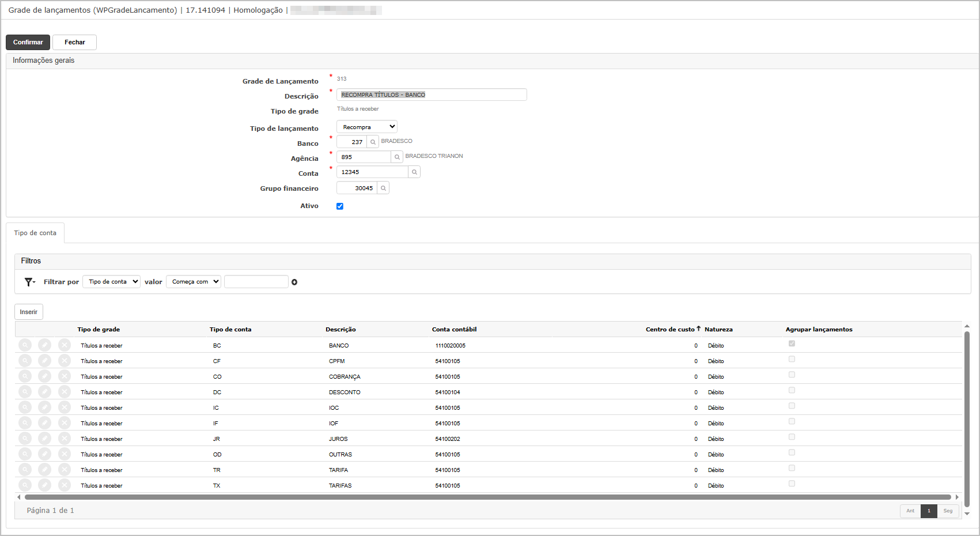
Task: View details of the IC IOC row
Action: tap(25, 407)
